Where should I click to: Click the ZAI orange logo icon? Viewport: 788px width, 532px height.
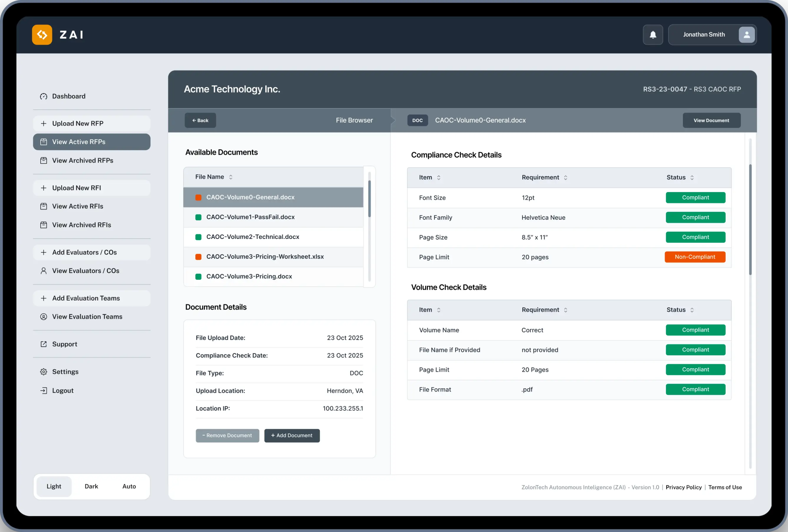(42, 34)
